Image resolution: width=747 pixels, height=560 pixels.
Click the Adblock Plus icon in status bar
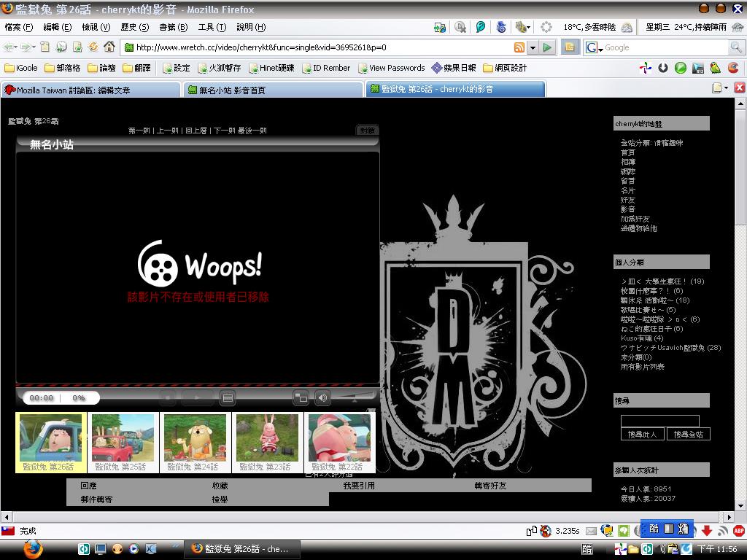point(738,531)
